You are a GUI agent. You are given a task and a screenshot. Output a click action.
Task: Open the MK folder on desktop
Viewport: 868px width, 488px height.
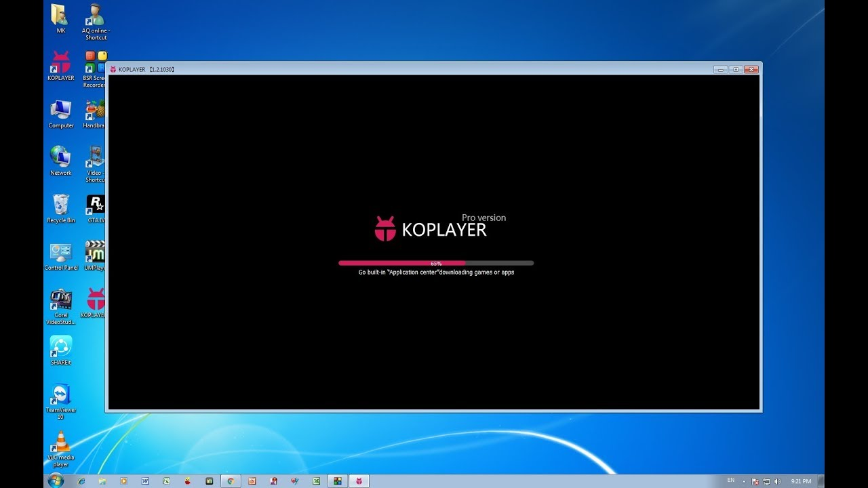pos(60,19)
